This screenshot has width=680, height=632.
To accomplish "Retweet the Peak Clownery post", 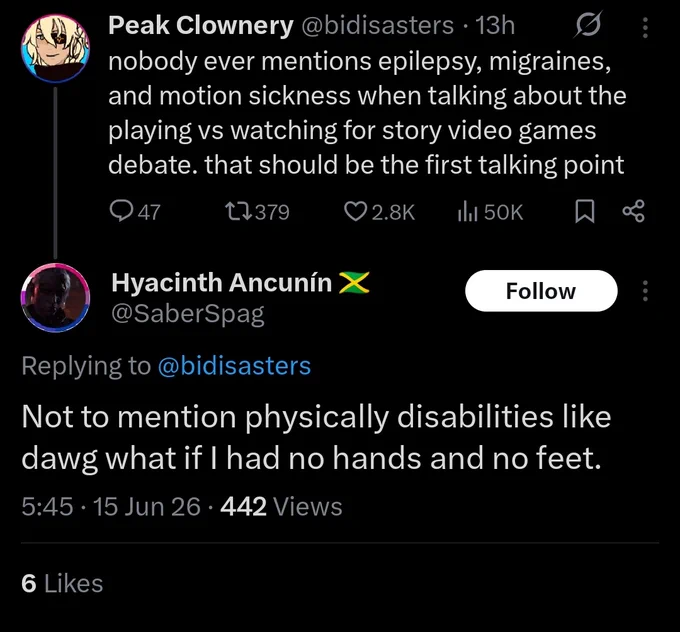I will click(239, 212).
